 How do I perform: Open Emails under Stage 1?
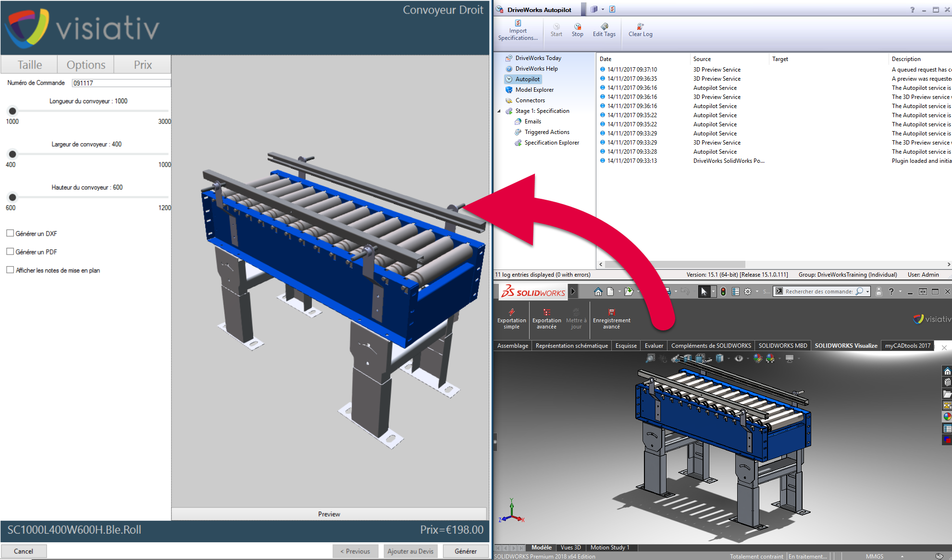pyautogui.click(x=532, y=122)
